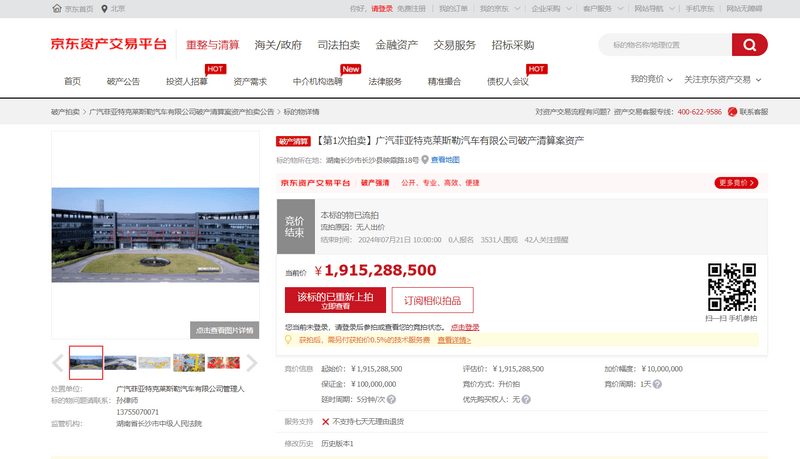
Task: Click the help icon next to 优先购买权人
Action: (x=526, y=399)
